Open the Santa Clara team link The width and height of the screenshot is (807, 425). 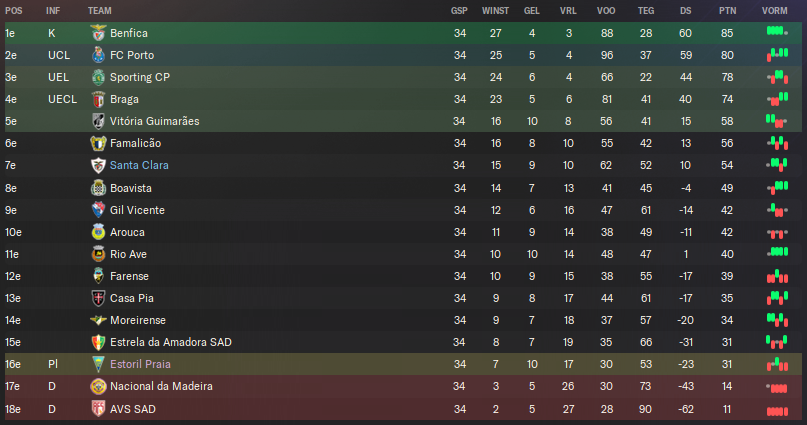coord(139,165)
